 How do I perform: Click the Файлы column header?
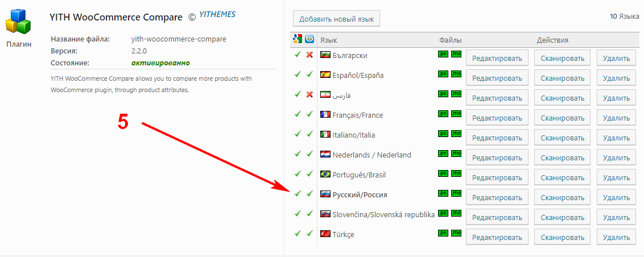point(451,40)
